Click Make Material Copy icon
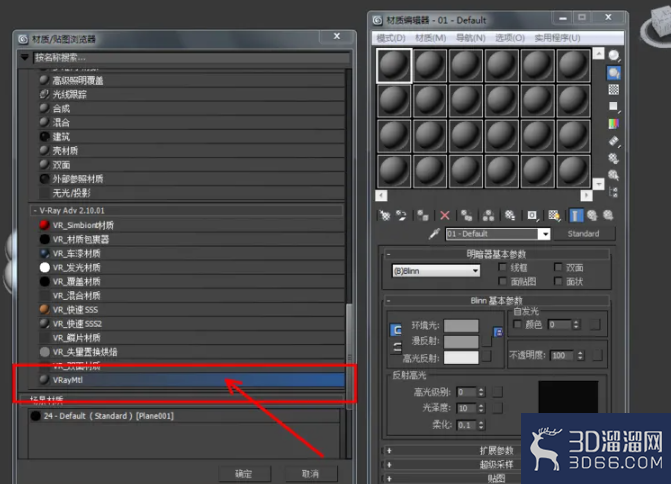 [x=466, y=216]
